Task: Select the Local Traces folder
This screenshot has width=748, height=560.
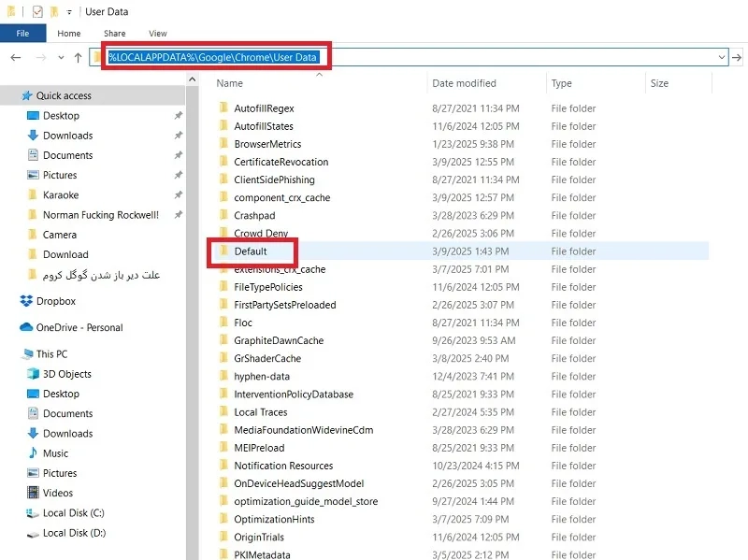Action: tap(261, 412)
